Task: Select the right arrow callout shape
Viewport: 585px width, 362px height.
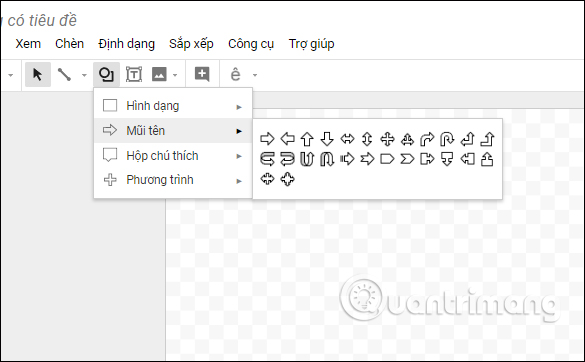Action: click(x=427, y=159)
